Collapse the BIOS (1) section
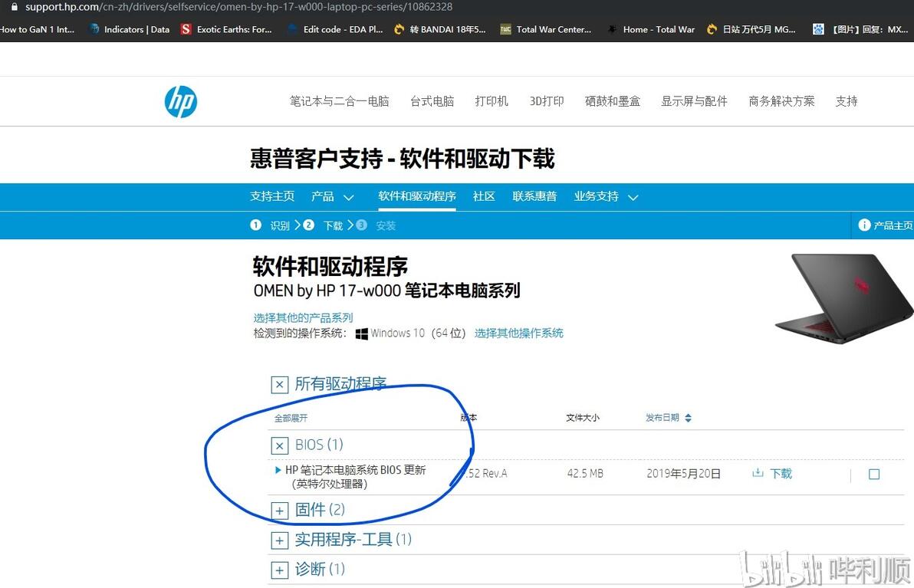This screenshot has height=588, width=914. [x=280, y=446]
